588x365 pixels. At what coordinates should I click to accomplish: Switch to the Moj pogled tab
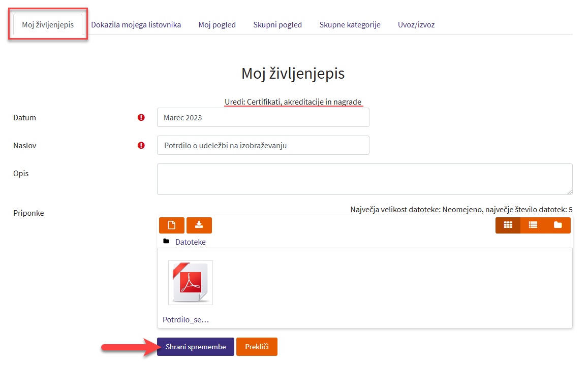[217, 24]
